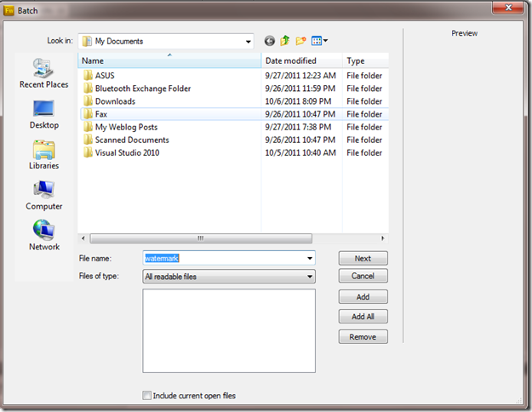
Task: Sort by the Name column header
Action: click(169, 60)
